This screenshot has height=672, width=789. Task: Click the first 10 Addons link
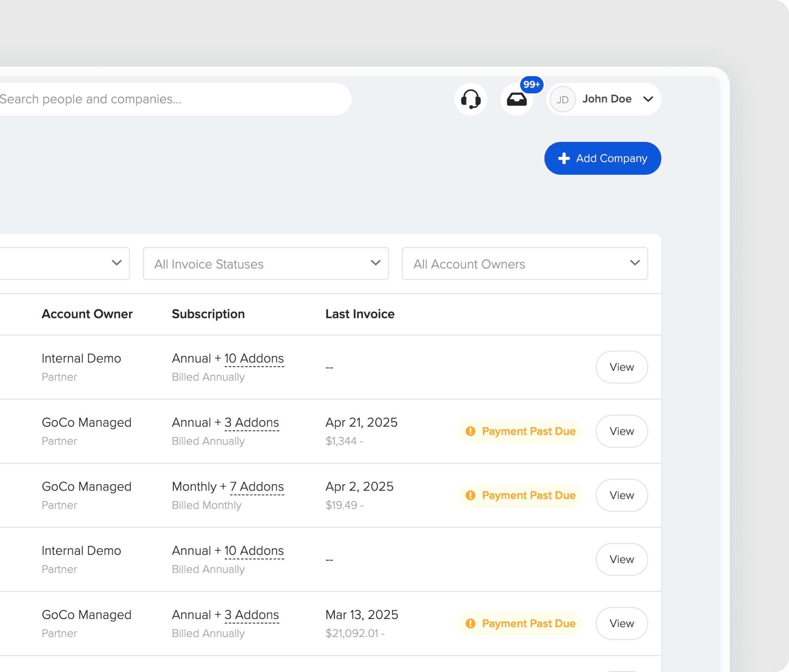tap(254, 358)
